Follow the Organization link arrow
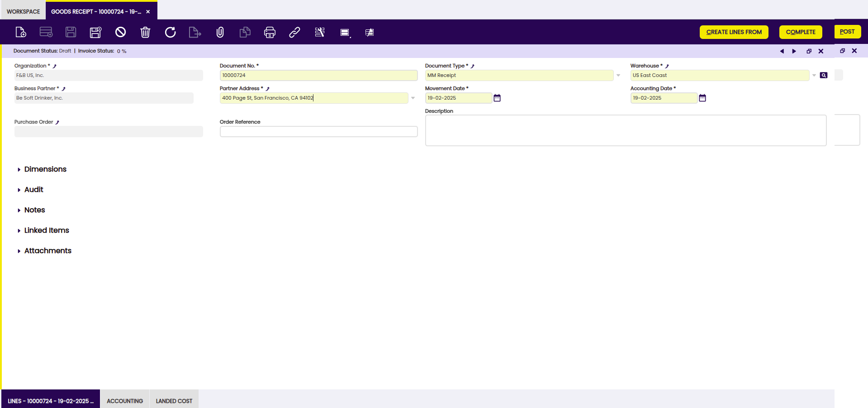The height and width of the screenshot is (408, 868). (x=55, y=66)
